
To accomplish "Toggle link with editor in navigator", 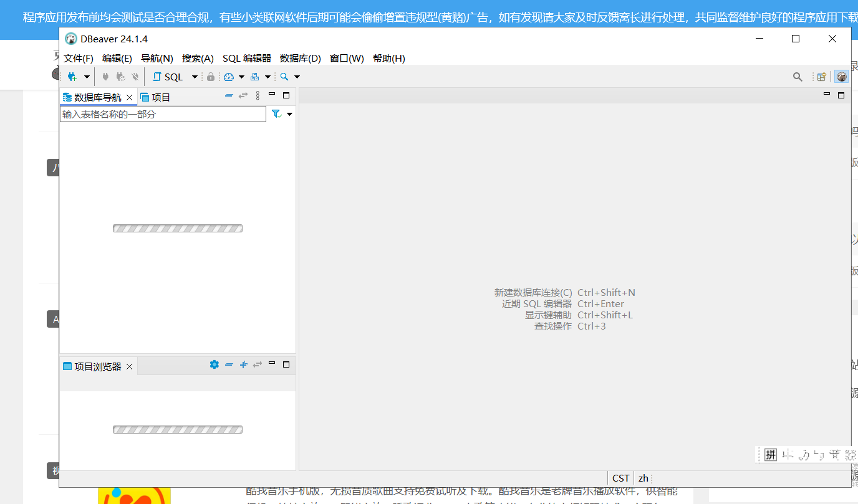I will point(243,95).
